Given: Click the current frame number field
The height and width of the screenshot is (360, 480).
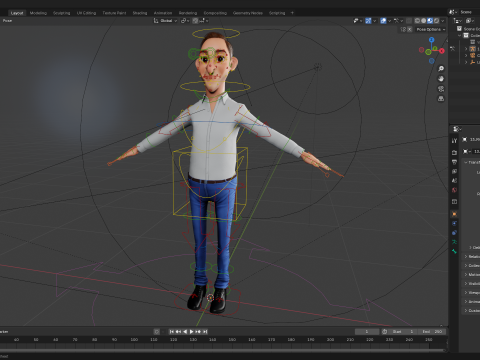Looking at the screenshot, I should pyautogui.click(x=367, y=332).
